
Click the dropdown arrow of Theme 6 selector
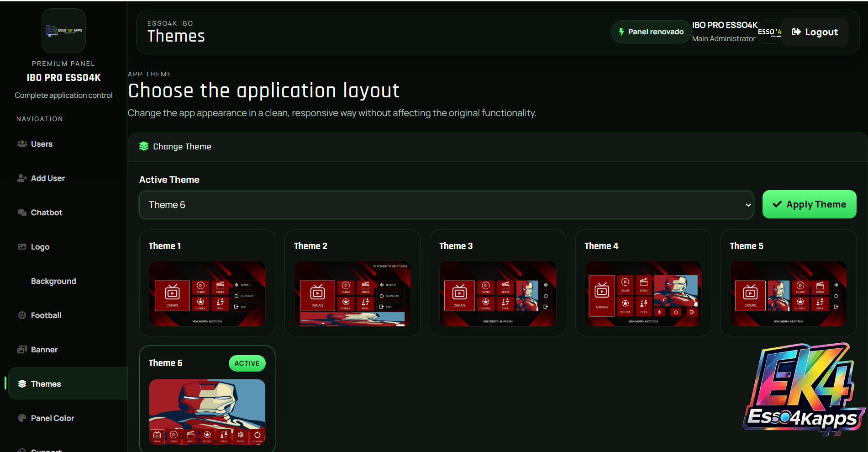[748, 205]
